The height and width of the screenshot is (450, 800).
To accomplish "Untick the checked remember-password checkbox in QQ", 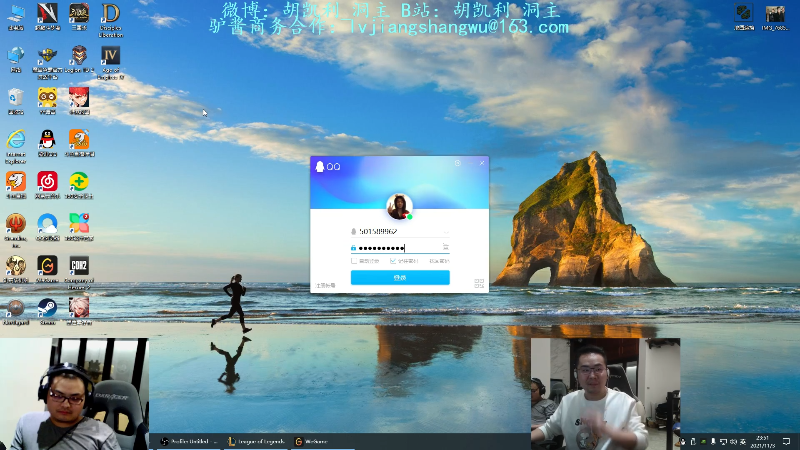I will 393,261.
